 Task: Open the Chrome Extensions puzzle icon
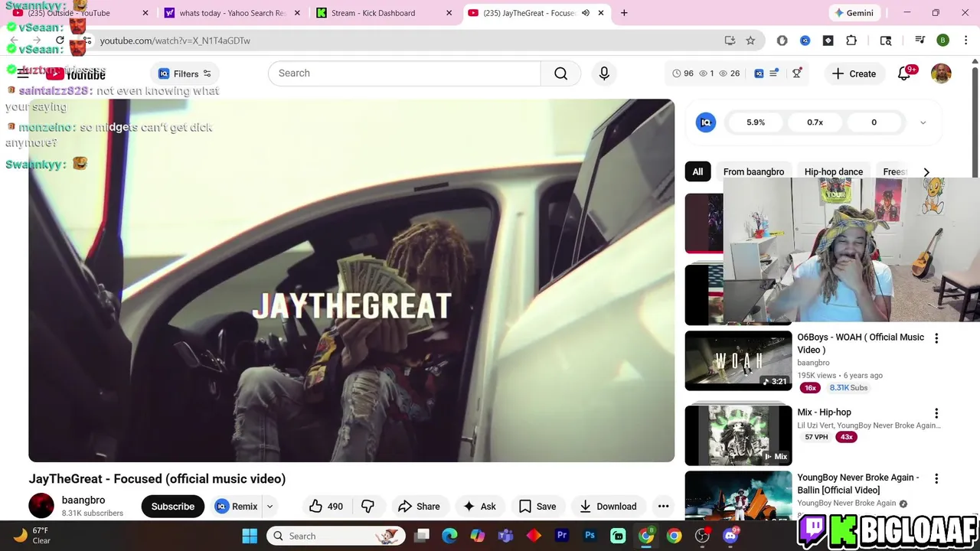click(x=851, y=41)
